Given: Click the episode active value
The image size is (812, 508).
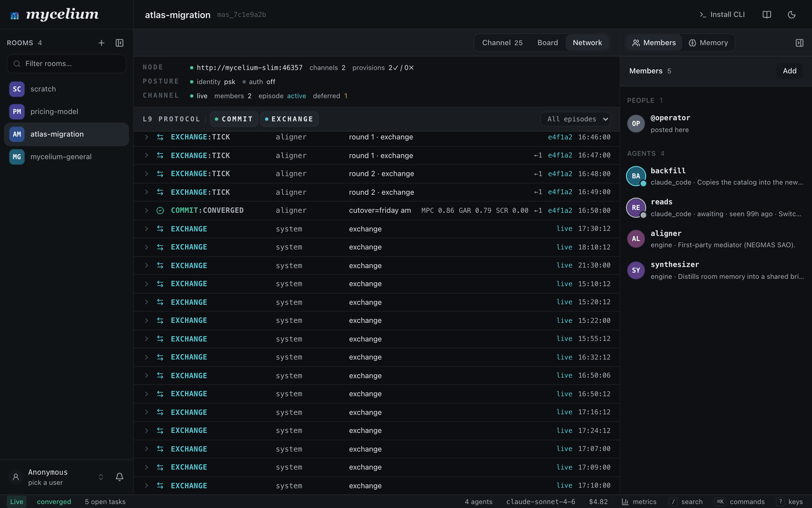Looking at the screenshot, I should (297, 96).
